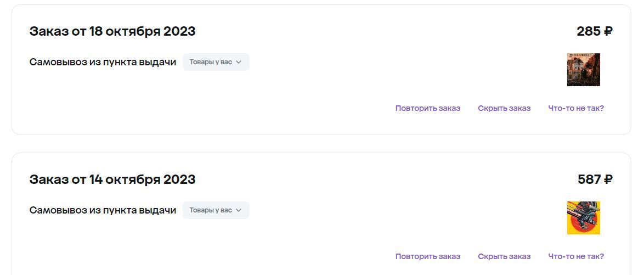
Task: Click the 587 ₽ order total
Action: tap(595, 179)
